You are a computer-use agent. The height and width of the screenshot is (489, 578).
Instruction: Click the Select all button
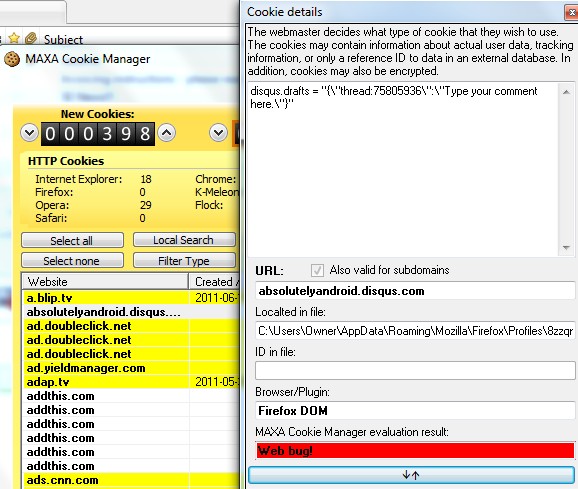(72, 241)
